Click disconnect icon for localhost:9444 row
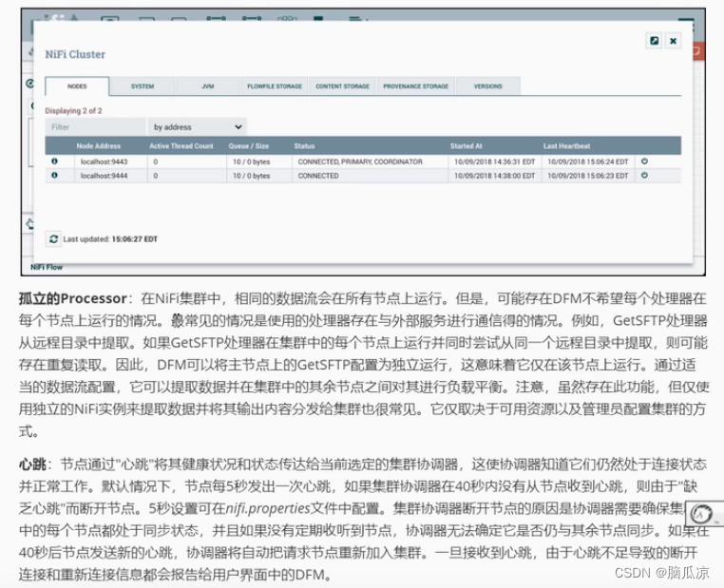This screenshot has width=724, height=588. point(644,176)
